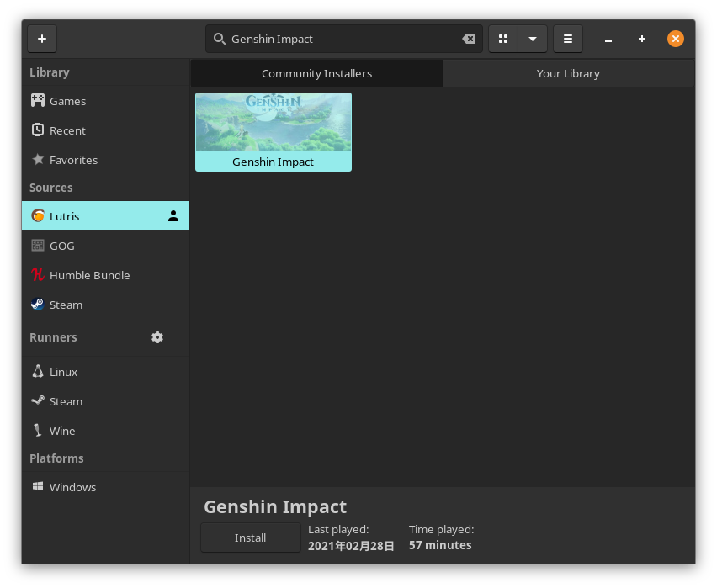Select the Humble Bundle source
Screen dimensions: 717x588
(106, 275)
